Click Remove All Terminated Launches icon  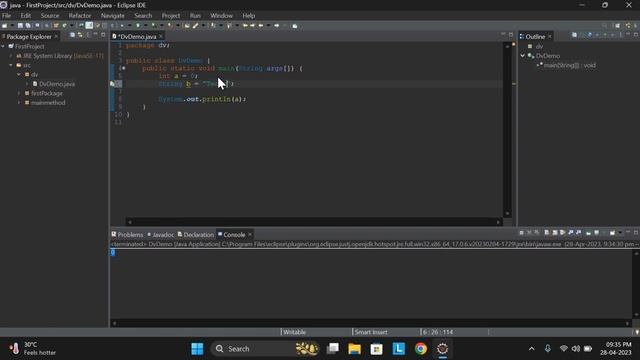pos(537,233)
